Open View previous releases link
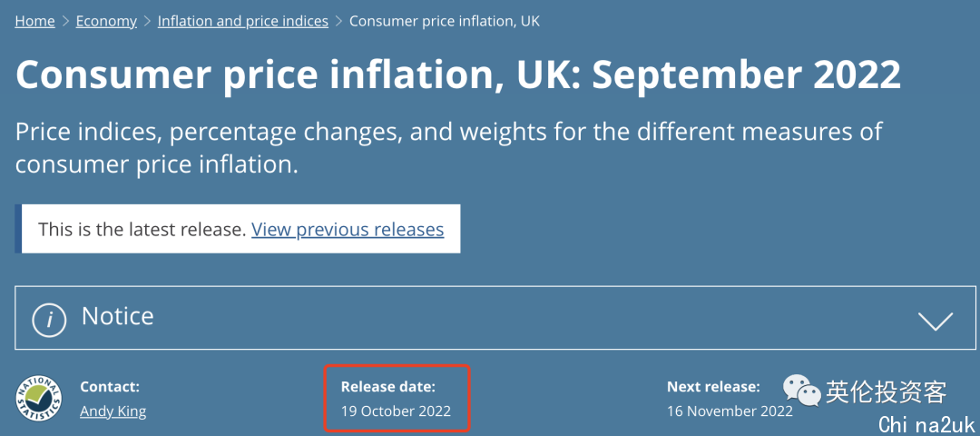The image size is (980, 436). click(x=348, y=230)
